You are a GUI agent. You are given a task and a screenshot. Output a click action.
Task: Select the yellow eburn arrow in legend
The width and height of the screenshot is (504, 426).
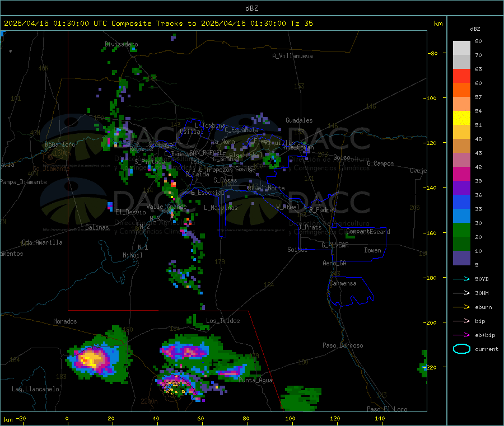[x=461, y=307]
